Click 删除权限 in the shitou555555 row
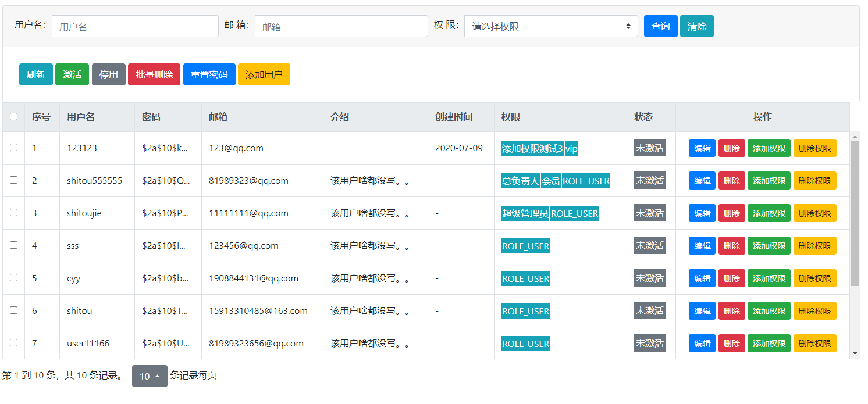 point(815,181)
